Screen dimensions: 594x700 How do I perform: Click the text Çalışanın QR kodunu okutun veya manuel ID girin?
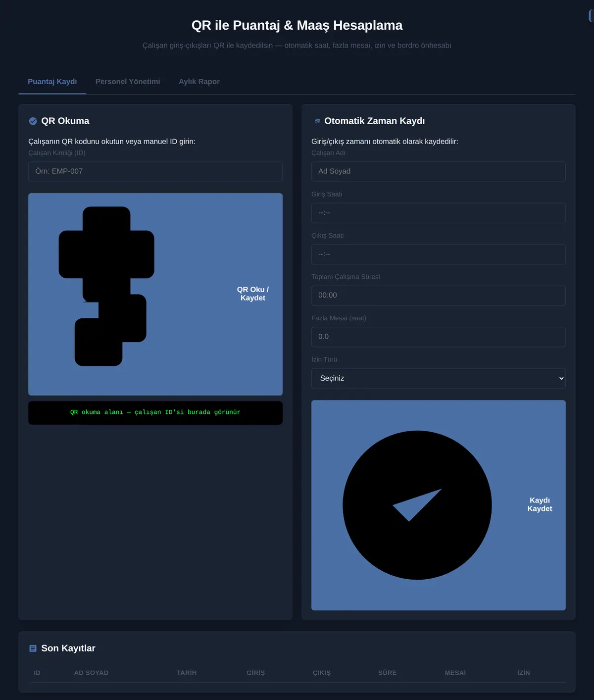click(112, 142)
